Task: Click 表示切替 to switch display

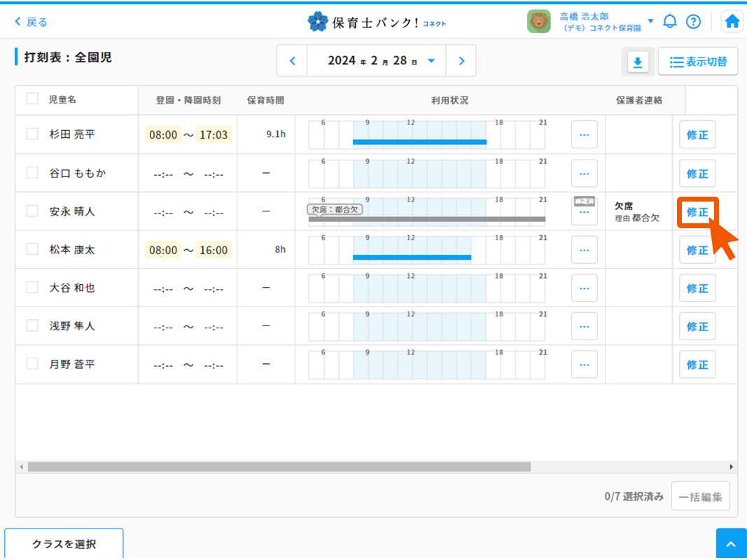Action: [698, 62]
